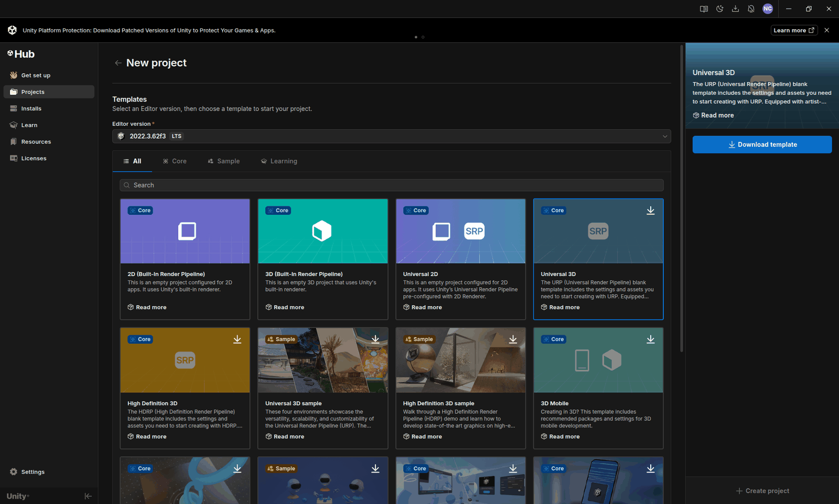Select the Universal 2D template card
The width and height of the screenshot is (839, 504).
coord(460,259)
